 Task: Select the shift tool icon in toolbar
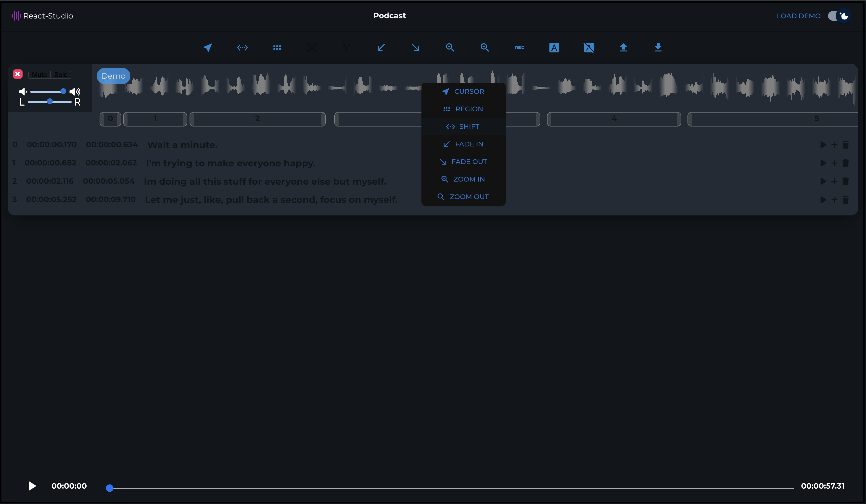pos(242,47)
